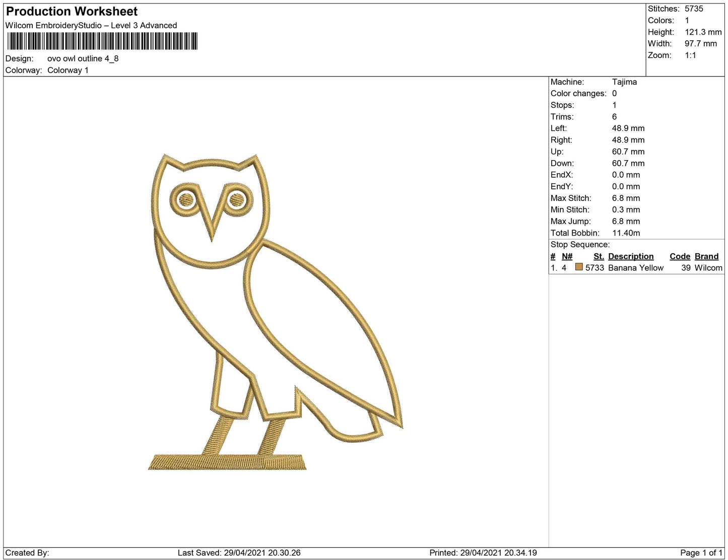Click the "Banana Yellow" thread description

pos(636,268)
